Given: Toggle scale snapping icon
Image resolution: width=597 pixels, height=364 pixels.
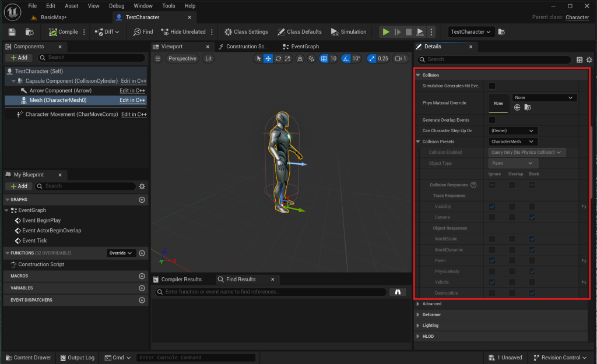Looking at the screenshot, I should point(371,59).
